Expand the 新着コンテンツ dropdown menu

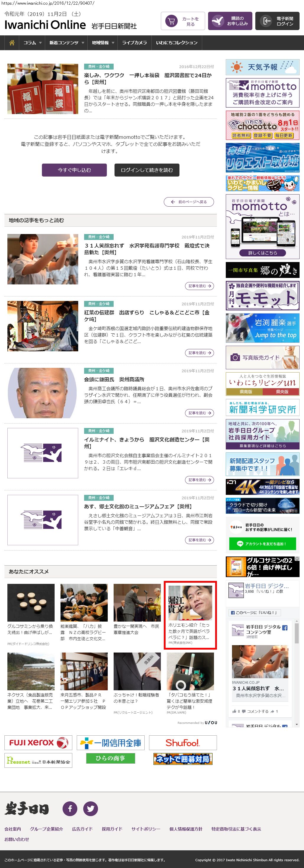(66, 43)
